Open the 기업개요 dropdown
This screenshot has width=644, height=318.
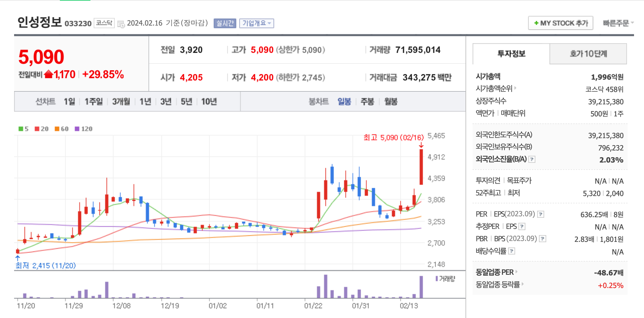coord(257,23)
